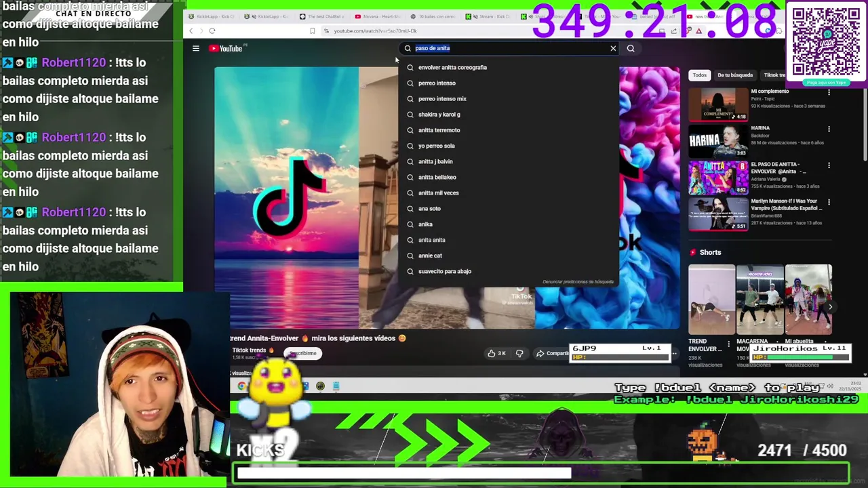Screen dimensions: 868x488
Task: Open Chrome from the Windows taskbar
Action: click(x=241, y=386)
